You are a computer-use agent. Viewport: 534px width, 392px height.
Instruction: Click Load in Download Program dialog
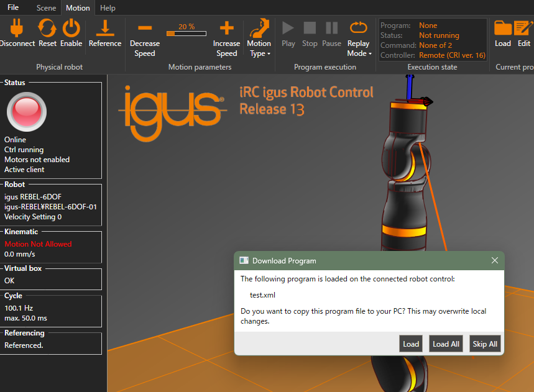pos(411,344)
